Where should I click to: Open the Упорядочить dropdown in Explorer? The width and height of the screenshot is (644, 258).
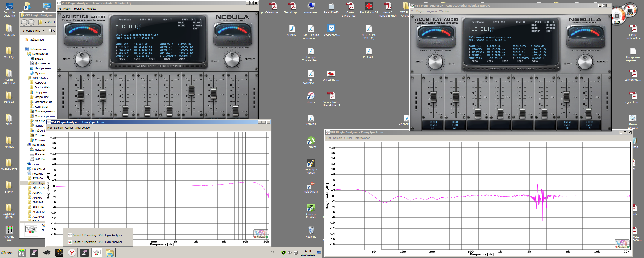click(33, 31)
